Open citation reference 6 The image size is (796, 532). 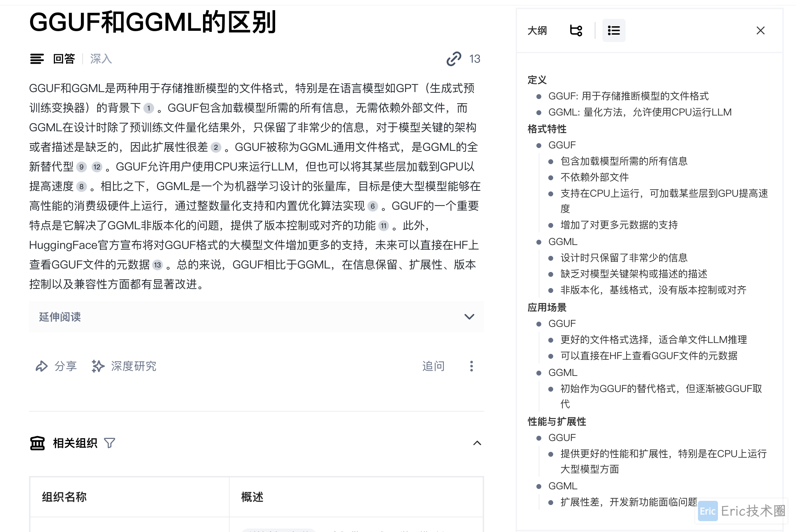coord(373,206)
